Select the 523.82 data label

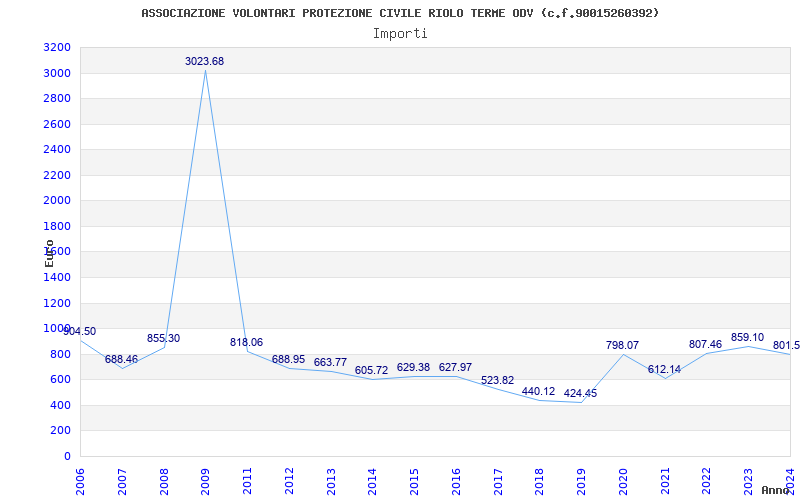click(x=497, y=381)
